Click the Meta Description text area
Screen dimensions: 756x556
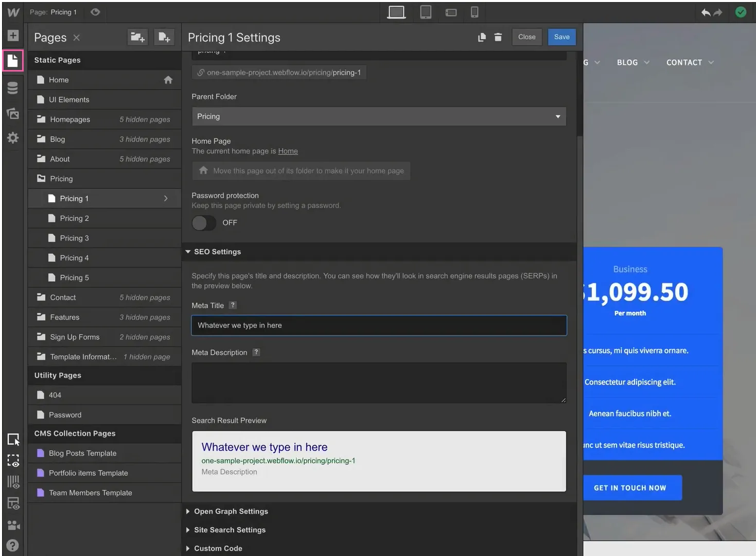379,383
